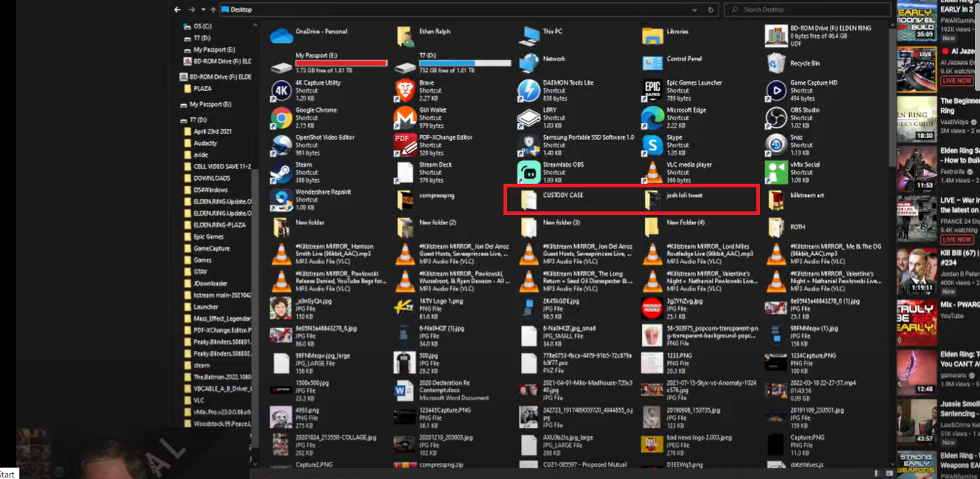Screen dimensions: 980x479
Task: Open Kill Bill video thumbnail in YouTube sidebar
Action: (x=917, y=270)
